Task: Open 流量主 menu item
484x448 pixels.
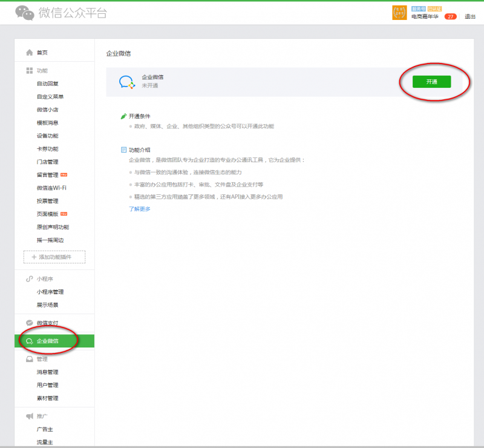Action: pos(45,443)
